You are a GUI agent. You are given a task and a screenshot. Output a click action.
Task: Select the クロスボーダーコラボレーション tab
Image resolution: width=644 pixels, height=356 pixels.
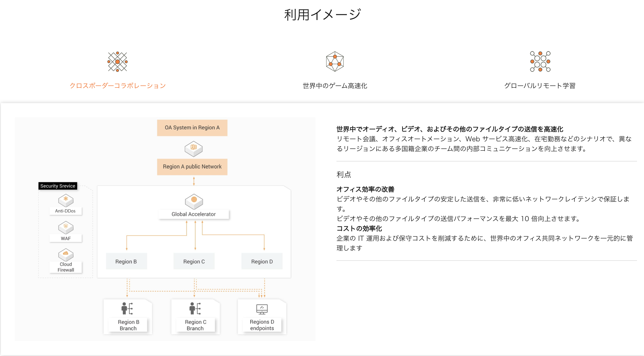click(x=117, y=86)
